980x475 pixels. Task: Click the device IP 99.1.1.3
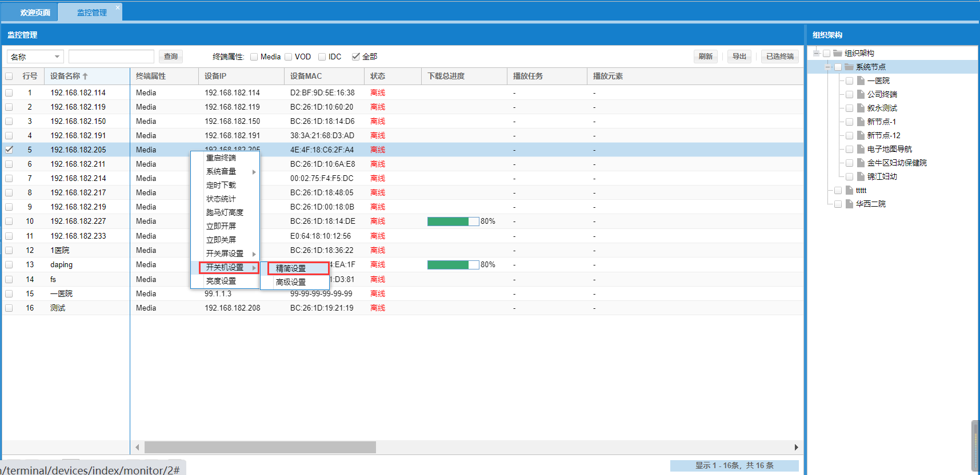click(x=218, y=293)
